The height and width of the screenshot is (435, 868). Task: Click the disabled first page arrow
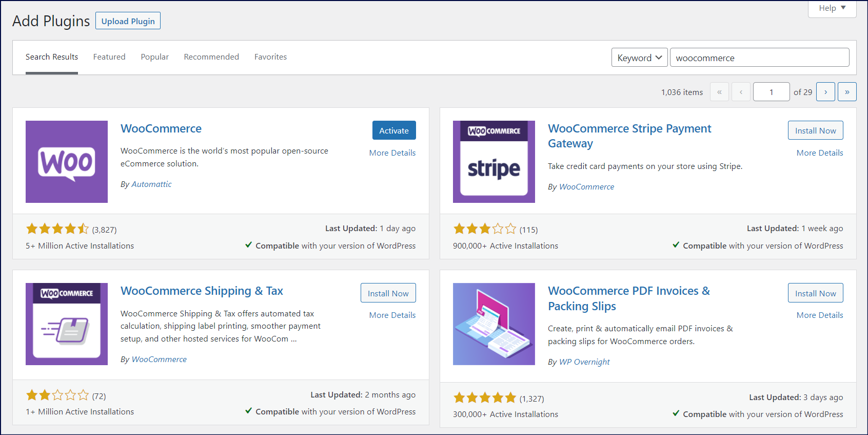pyautogui.click(x=719, y=92)
